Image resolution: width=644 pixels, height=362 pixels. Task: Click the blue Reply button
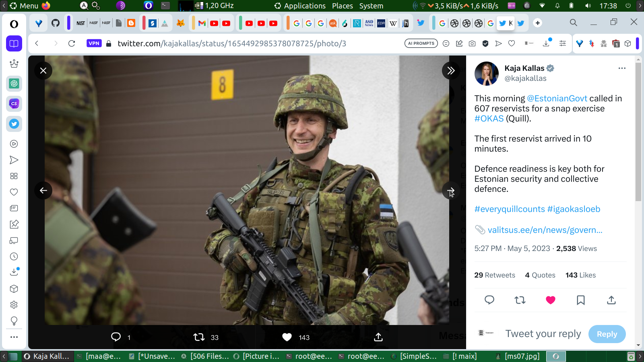tap(607, 334)
